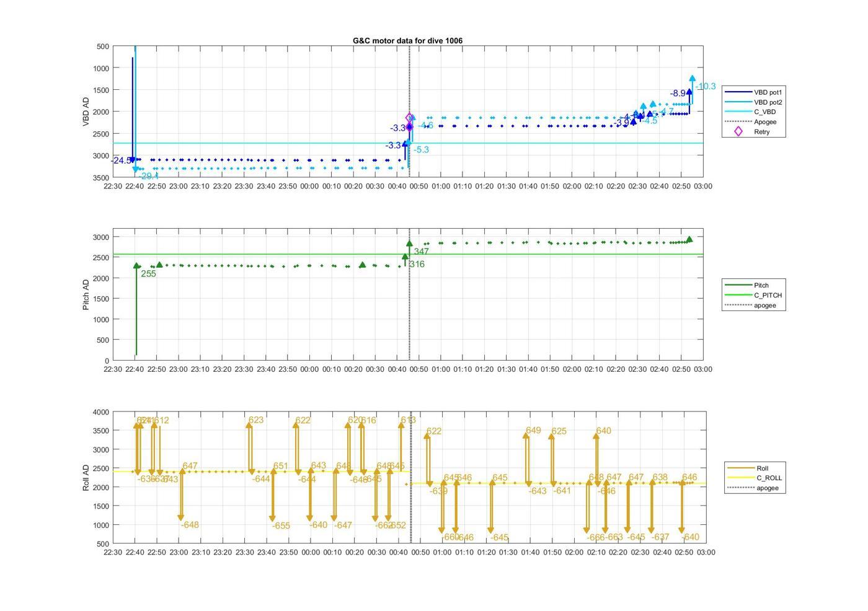
Task: Click the '316' annotation in the Pitch plot
Action: (417, 265)
